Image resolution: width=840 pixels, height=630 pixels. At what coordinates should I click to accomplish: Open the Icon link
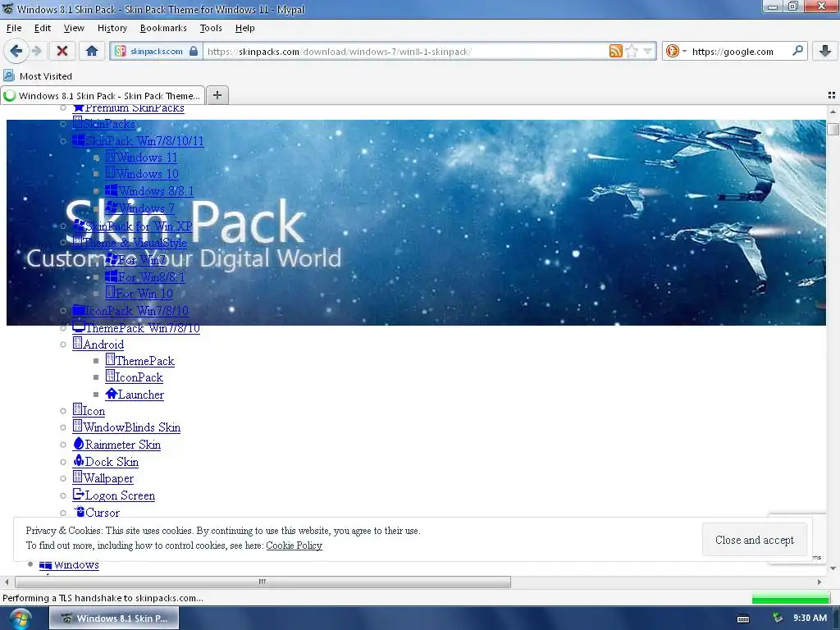(x=89, y=411)
